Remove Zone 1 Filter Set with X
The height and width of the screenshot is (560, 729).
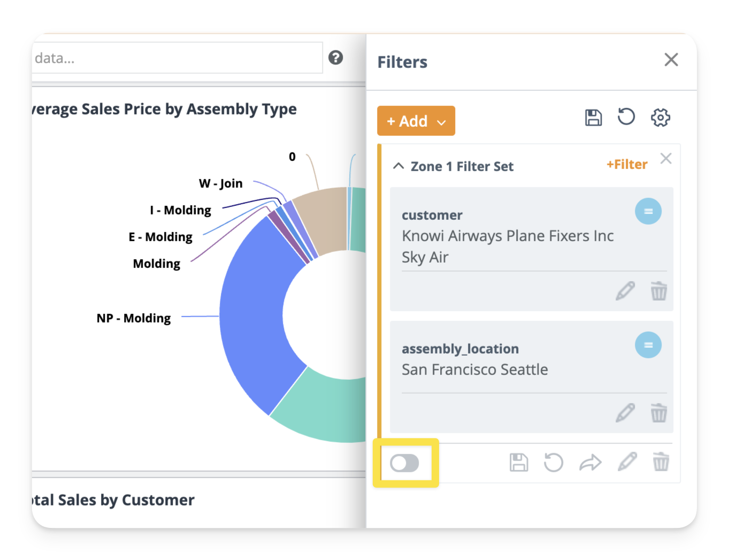point(665,158)
